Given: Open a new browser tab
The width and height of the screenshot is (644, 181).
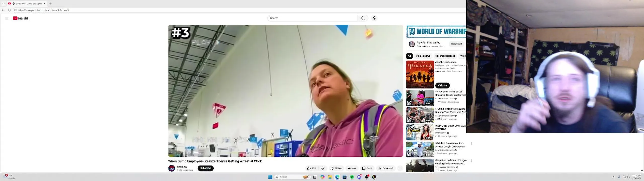Looking at the screenshot, I should [x=50, y=4].
